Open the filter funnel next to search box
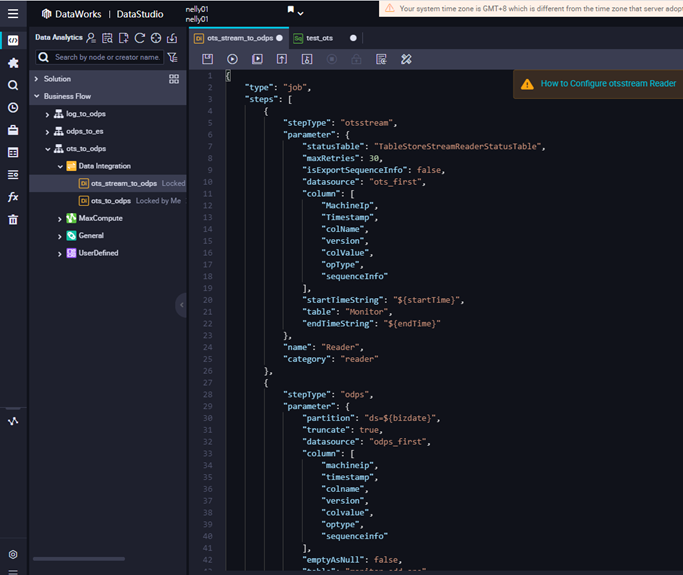683x575 pixels. 173,57
